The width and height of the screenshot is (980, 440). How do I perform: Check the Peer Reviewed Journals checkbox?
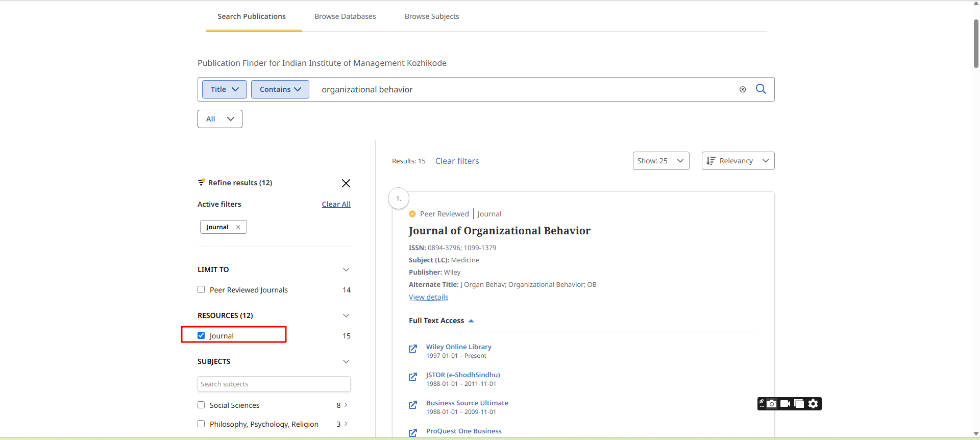(201, 290)
